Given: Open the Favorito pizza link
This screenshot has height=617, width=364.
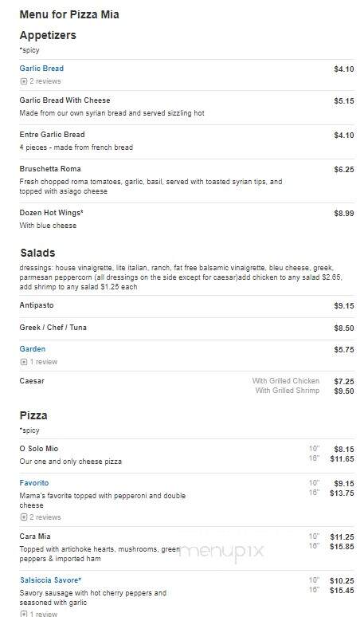Looking at the screenshot, I should click(34, 483).
